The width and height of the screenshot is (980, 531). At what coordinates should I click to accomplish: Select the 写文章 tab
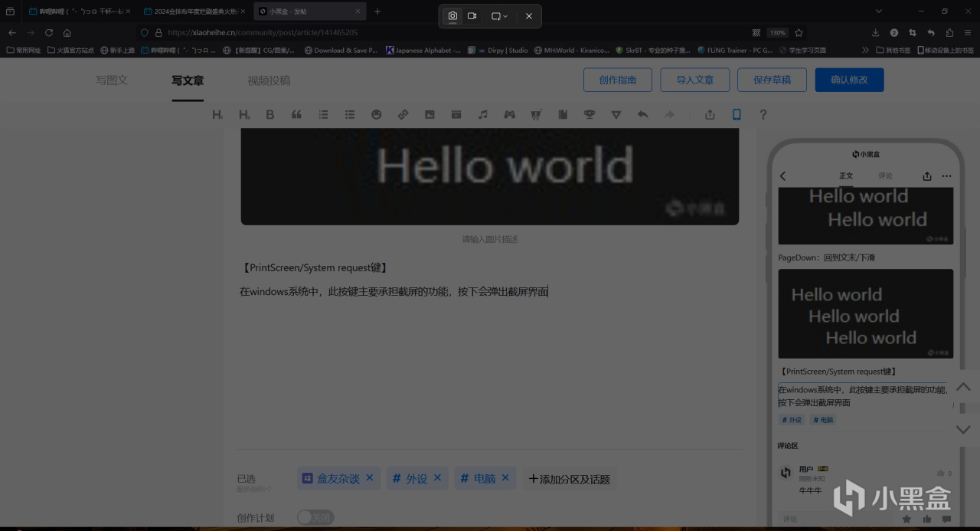click(188, 80)
